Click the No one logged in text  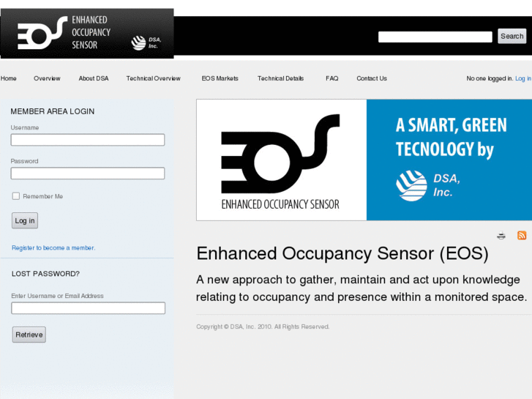(x=490, y=78)
